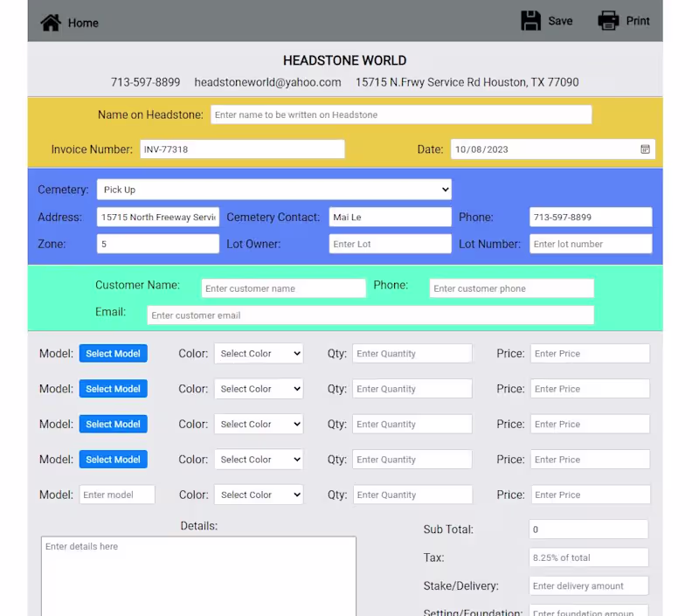Click the Invoice Number field INV-77318
This screenshot has height=616, width=699.
pos(242,149)
